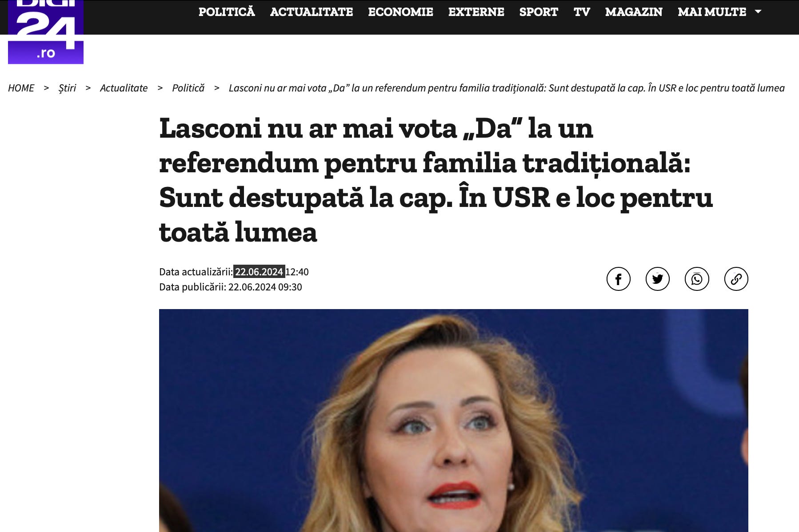
Task: Click HOME breadcrumb link
Action: [x=21, y=88]
